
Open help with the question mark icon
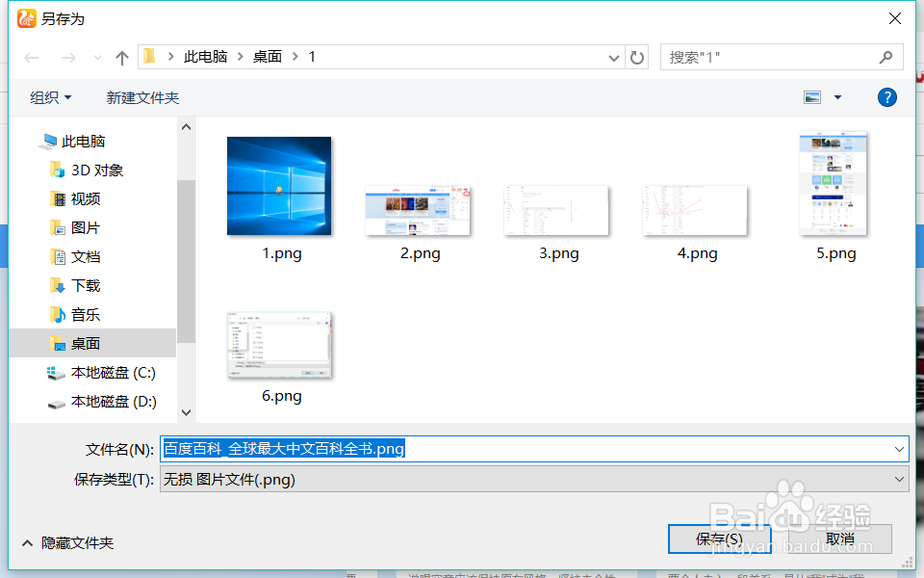pyautogui.click(x=886, y=97)
